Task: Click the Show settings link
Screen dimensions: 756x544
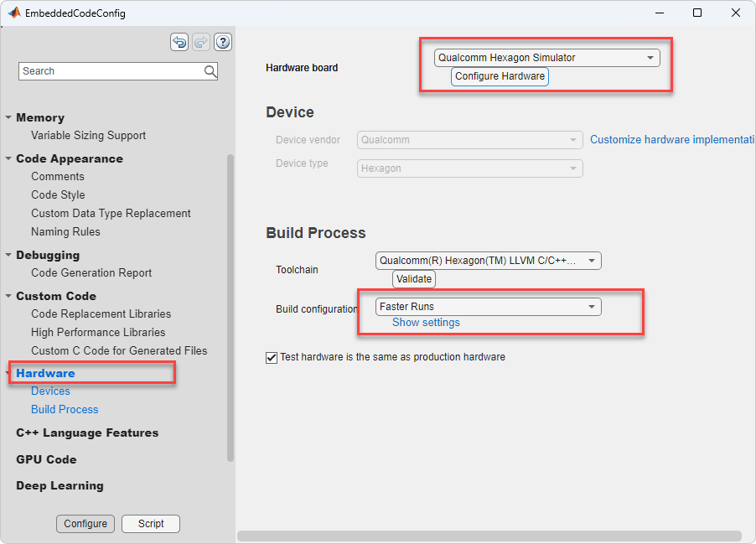Action: 426,323
